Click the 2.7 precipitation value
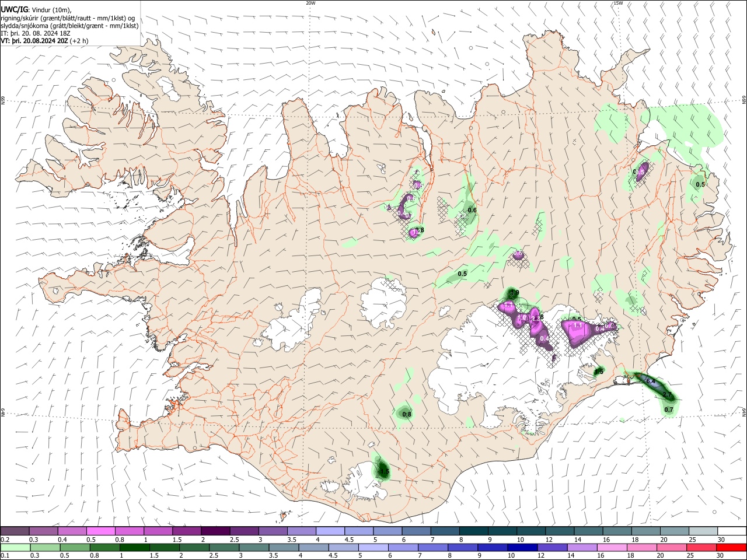 pyautogui.click(x=668, y=395)
